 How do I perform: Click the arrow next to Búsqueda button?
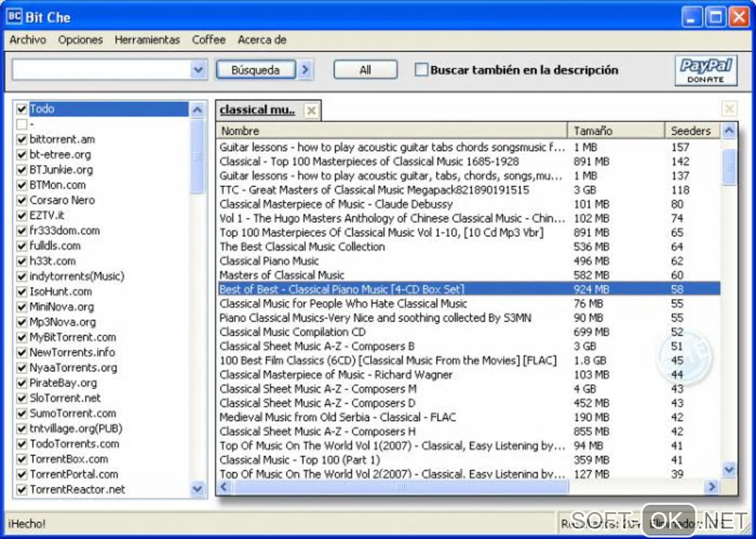[x=305, y=70]
